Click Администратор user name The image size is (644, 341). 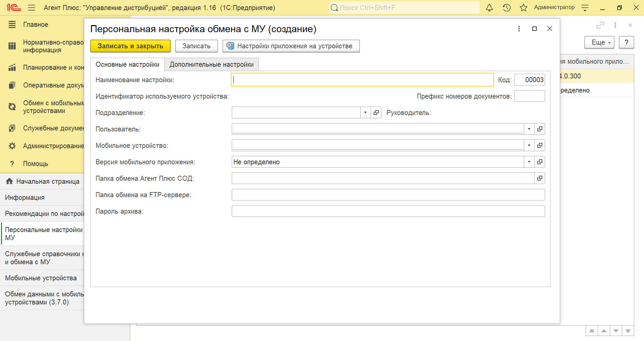coord(554,7)
